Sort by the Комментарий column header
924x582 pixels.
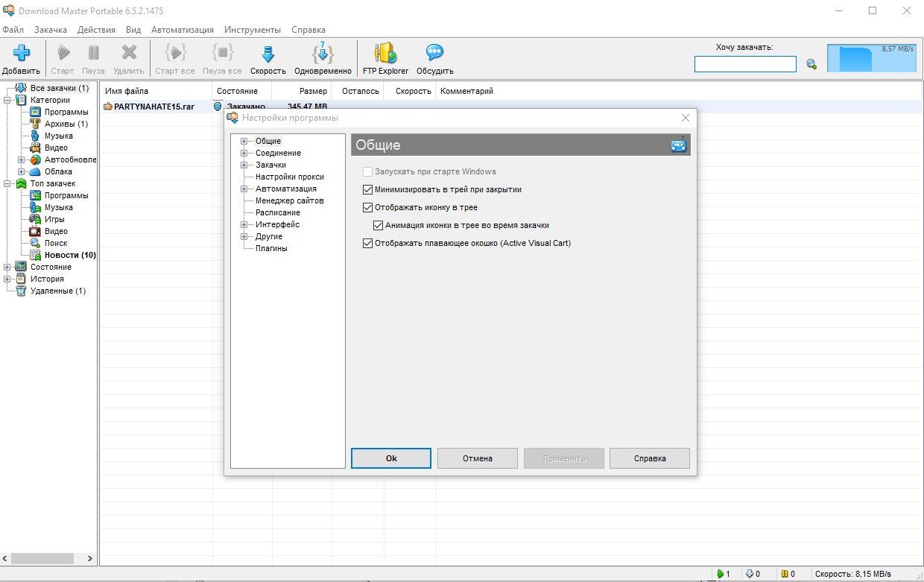(466, 91)
